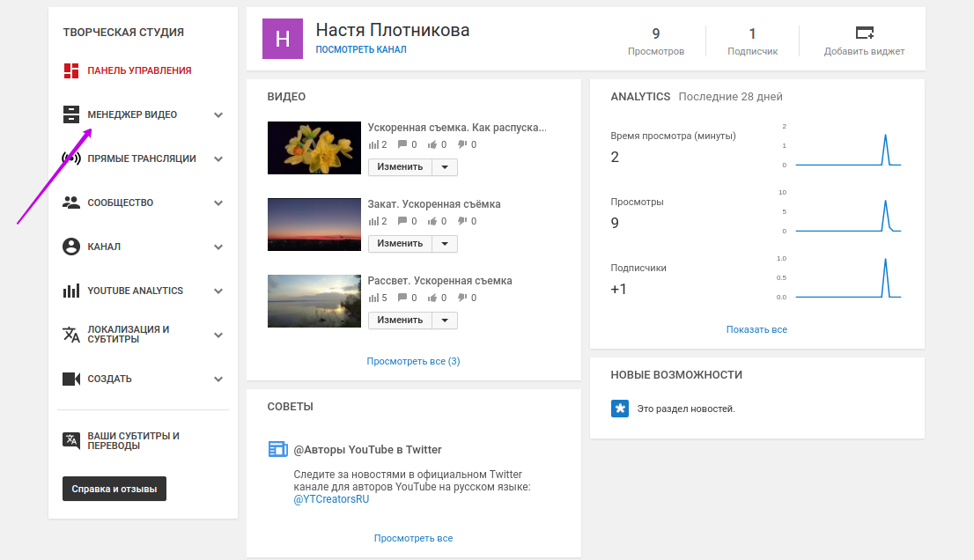Click the blue star news icon
974x560 pixels.
[619, 409]
